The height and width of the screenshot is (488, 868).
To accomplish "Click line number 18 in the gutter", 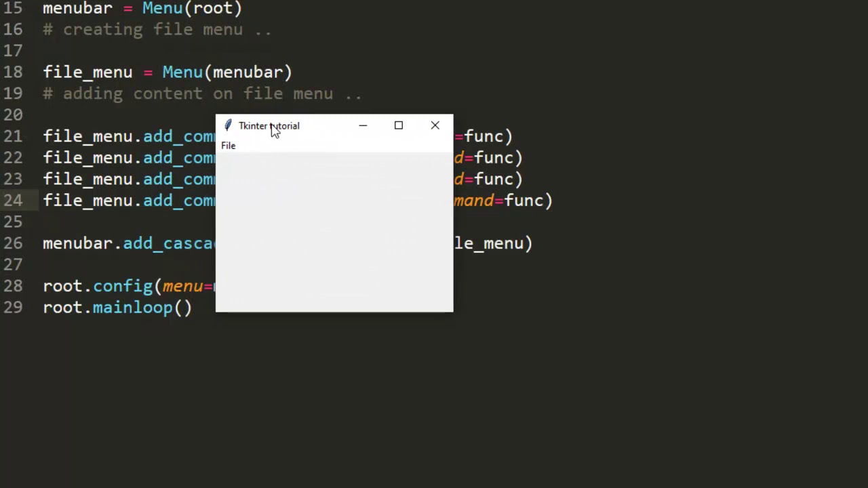I will 13,73.
